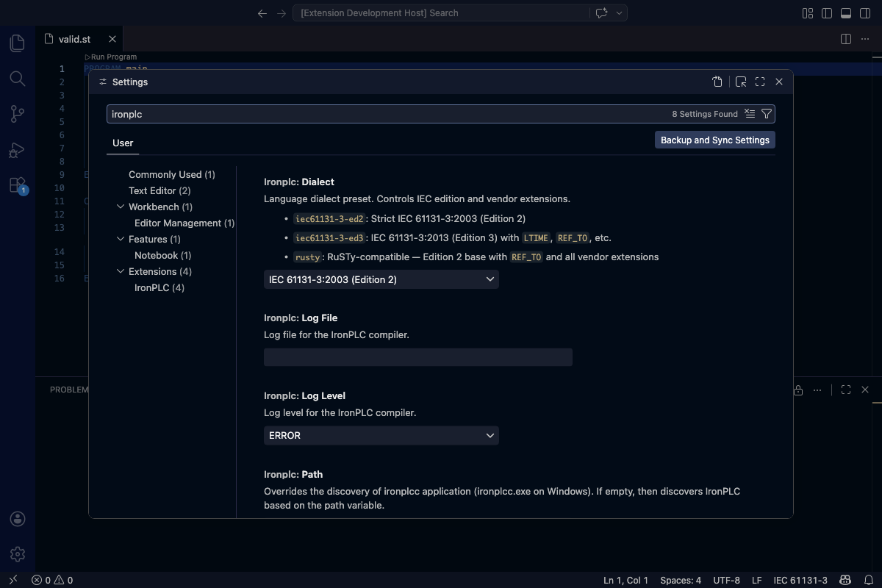Open editor more actions ellipsis
This screenshot has height=588, width=882.
coord(865,39)
